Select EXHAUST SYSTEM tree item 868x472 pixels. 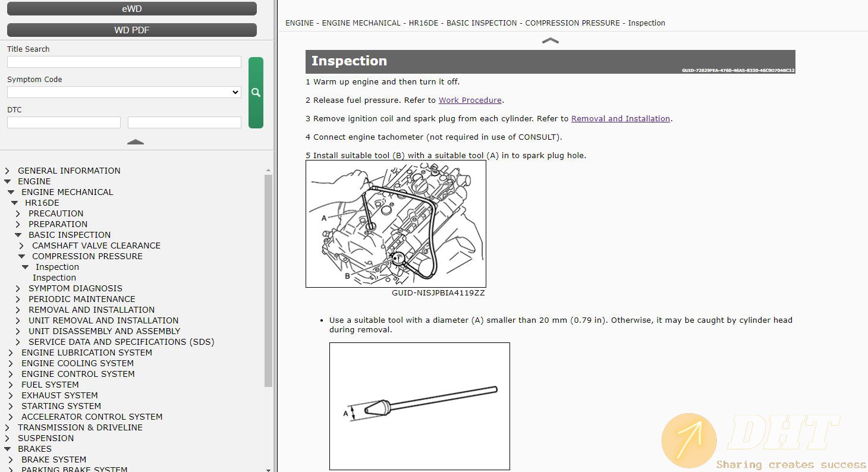59,395
